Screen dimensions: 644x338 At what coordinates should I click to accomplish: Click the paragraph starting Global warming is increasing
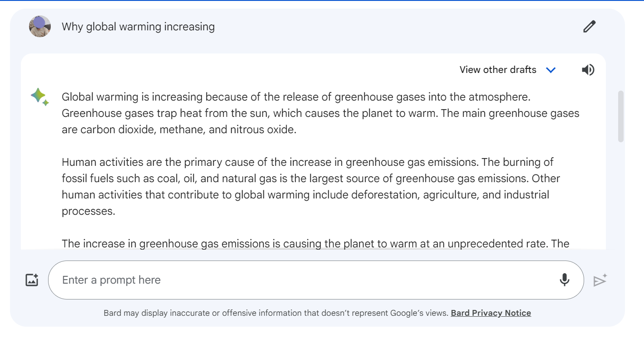(x=320, y=113)
